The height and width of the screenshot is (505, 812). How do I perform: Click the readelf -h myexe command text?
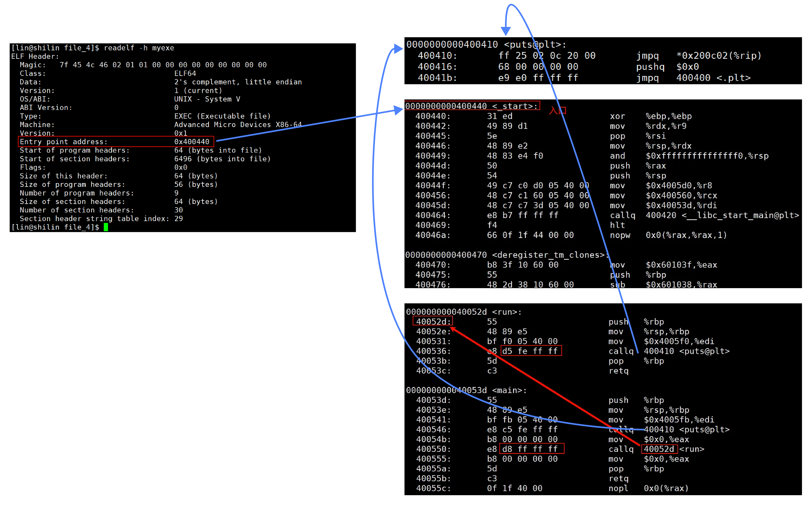click(x=139, y=48)
